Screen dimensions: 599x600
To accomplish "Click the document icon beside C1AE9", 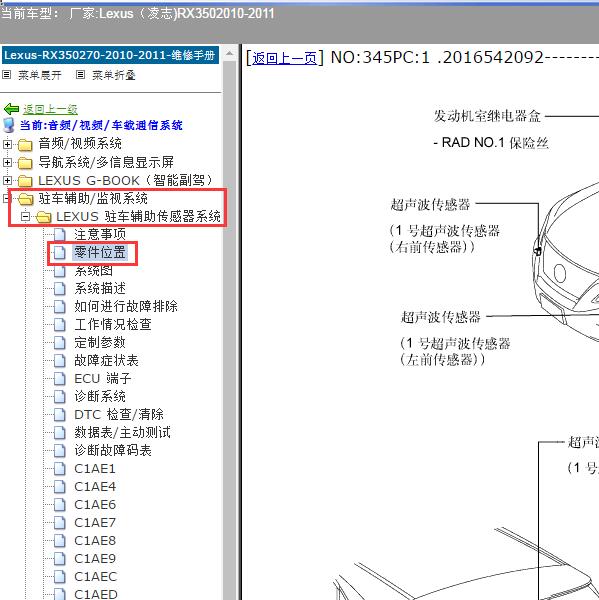I will coord(60,558).
